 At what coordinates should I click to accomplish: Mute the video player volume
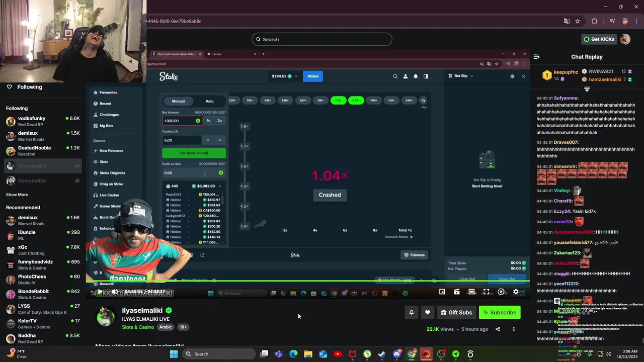[x=114, y=292]
